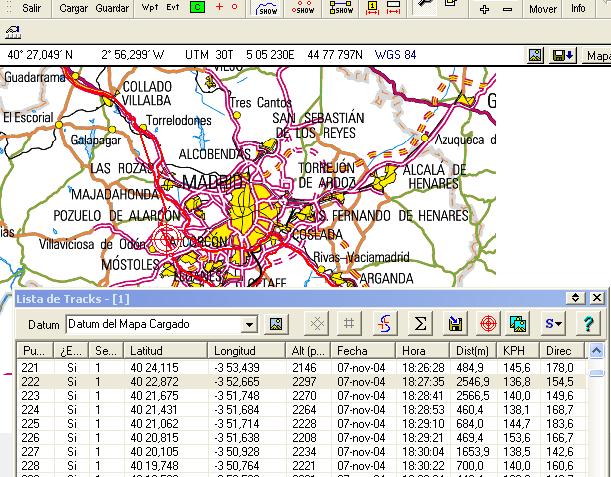Click the track list scroll up arrow
611x477 pixels.
(x=596, y=351)
